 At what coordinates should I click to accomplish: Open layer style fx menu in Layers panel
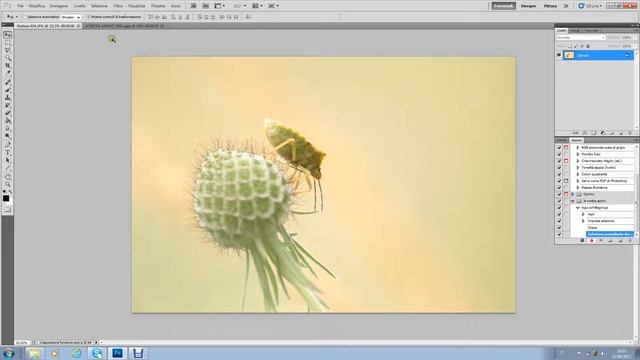click(x=585, y=133)
